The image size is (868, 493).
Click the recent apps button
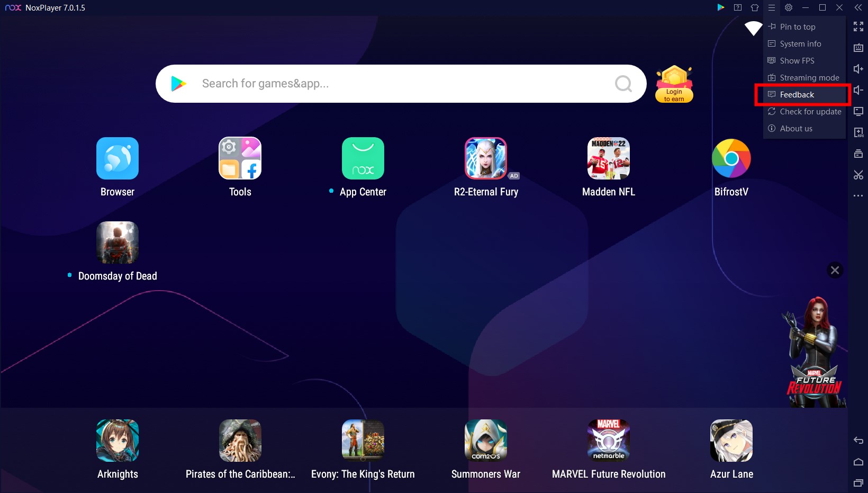(x=858, y=483)
